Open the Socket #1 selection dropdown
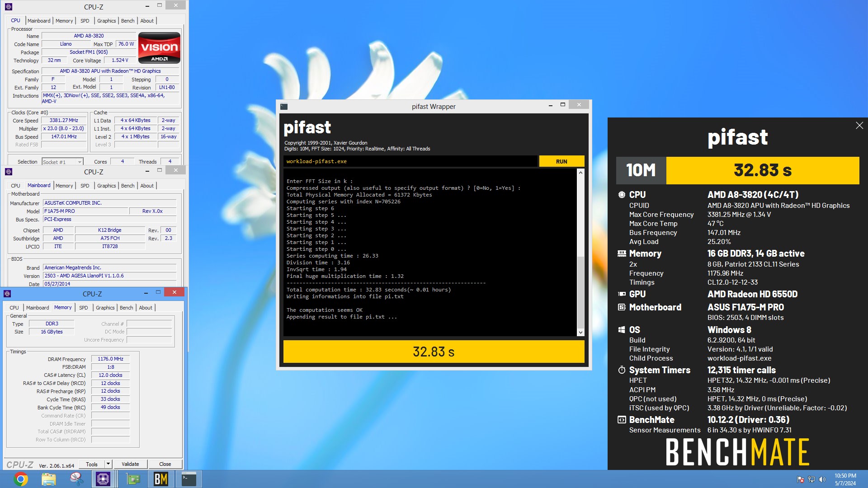 62,162
